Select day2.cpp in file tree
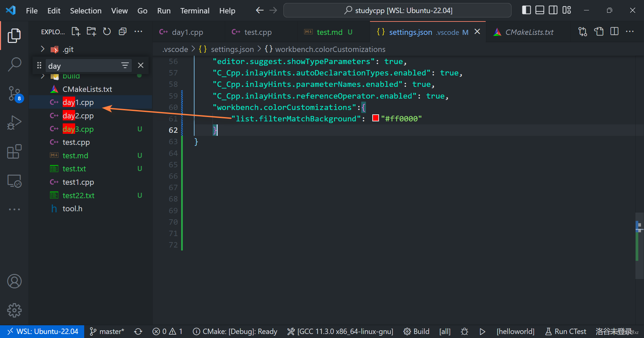 [x=91, y=116]
